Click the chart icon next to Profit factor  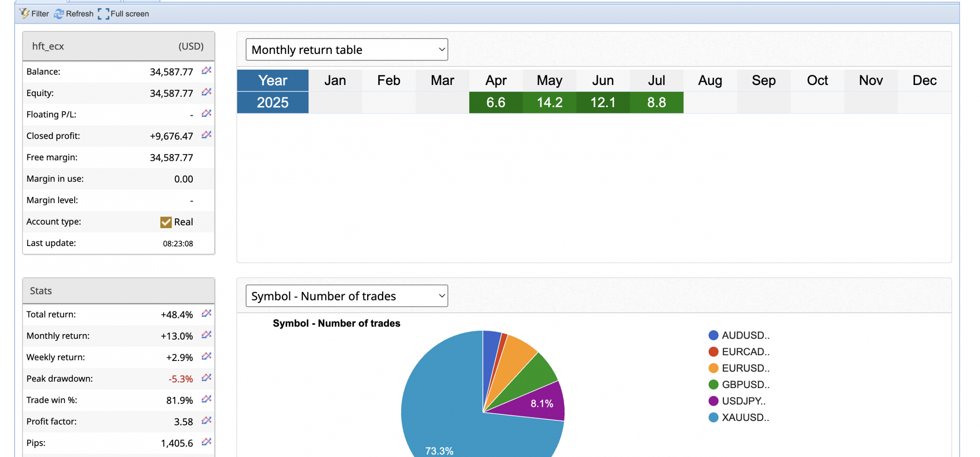pos(206,421)
